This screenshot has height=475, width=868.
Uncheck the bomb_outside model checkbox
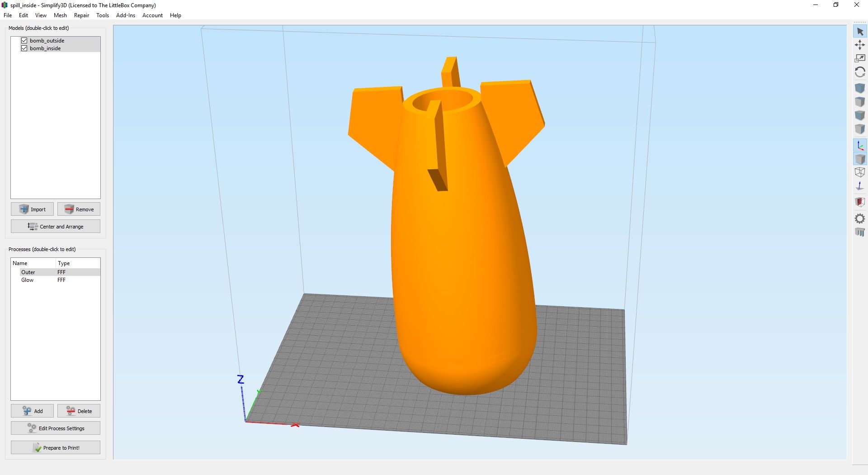[x=24, y=41]
